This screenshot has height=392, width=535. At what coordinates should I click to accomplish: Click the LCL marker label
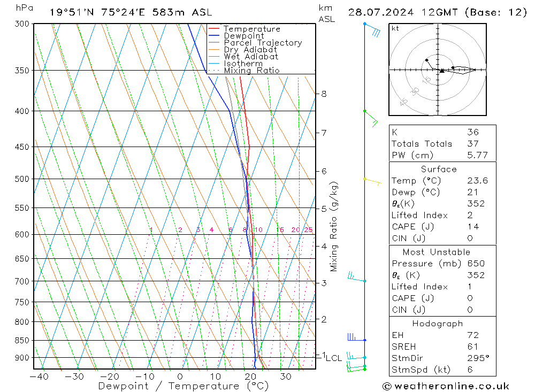click(334, 358)
